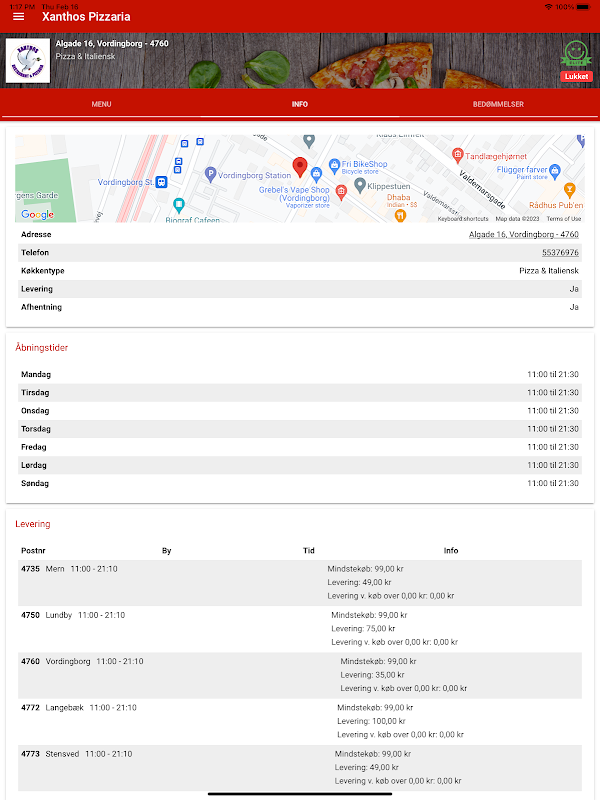
Task: Select the Mandag opening hours row
Action: click(x=300, y=374)
